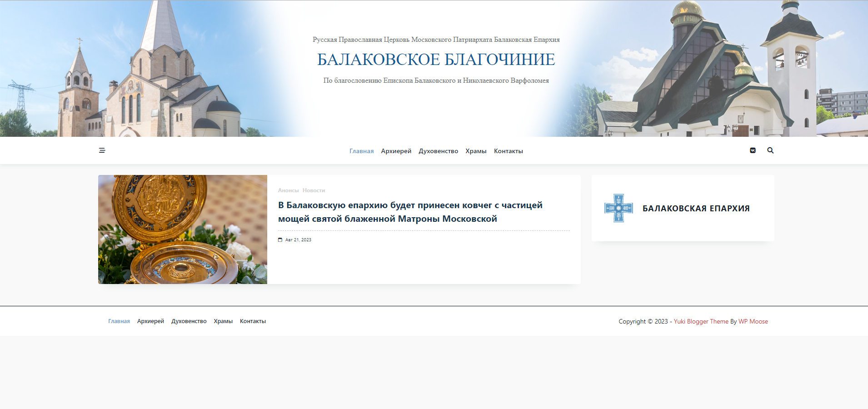Click Главная in the footer menu

point(119,321)
